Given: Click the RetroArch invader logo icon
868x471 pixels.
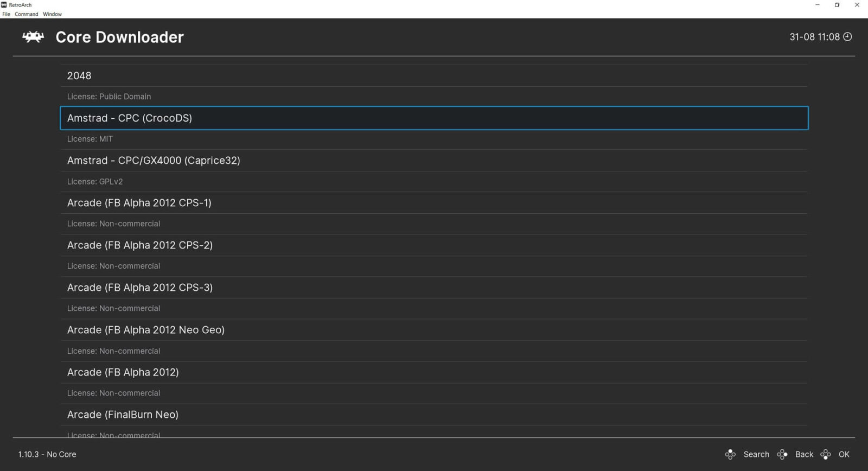Looking at the screenshot, I should coord(33,37).
